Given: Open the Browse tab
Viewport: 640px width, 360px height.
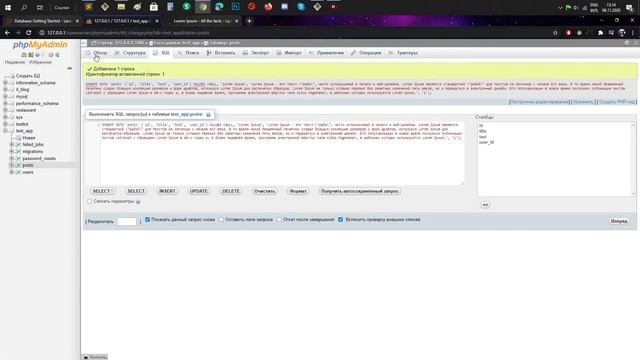Looking at the screenshot, I should tap(97, 53).
